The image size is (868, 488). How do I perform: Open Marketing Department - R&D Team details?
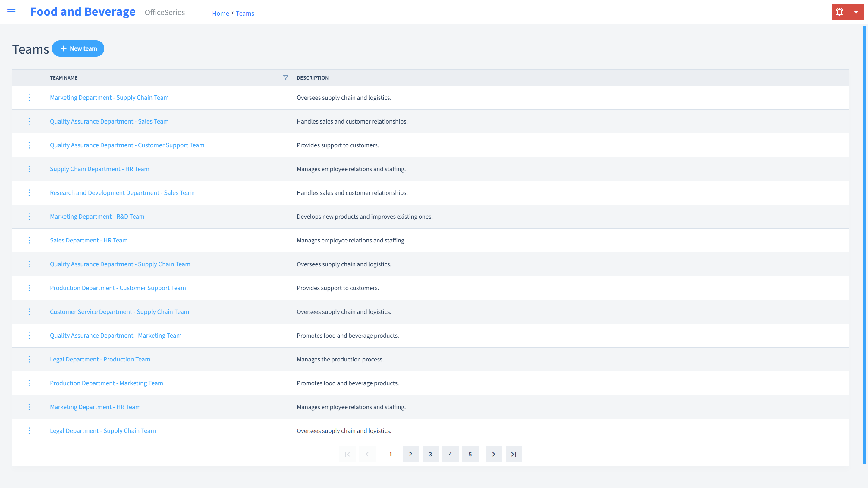point(97,216)
